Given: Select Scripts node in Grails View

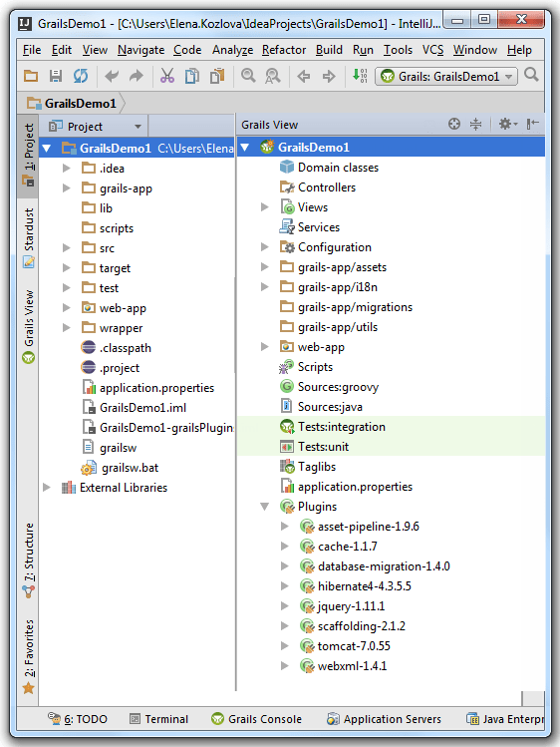Looking at the screenshot, I should [x=306, y=367].
